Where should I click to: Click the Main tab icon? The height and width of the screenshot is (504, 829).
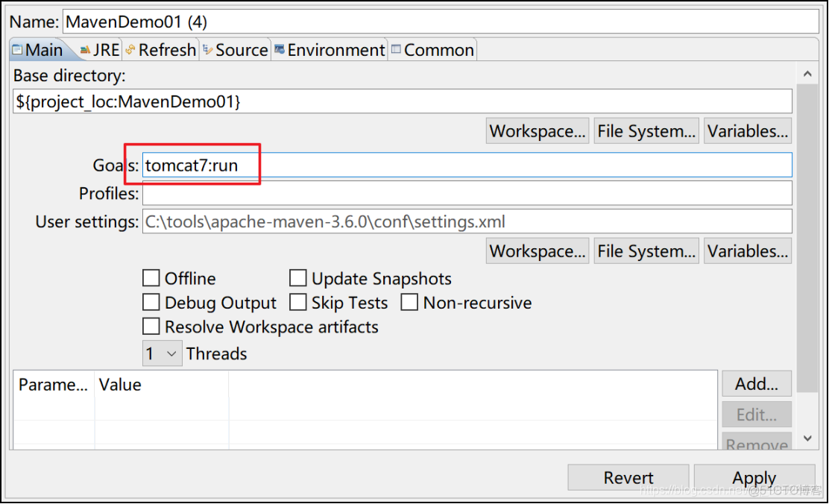[17, 50]
